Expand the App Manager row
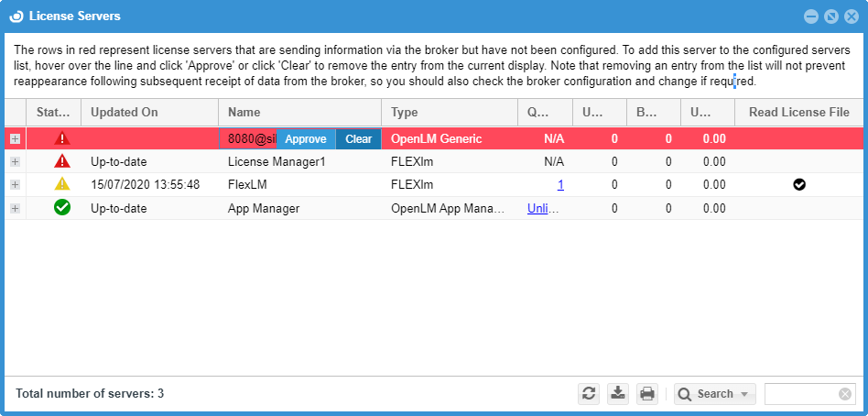The width and height of the screenshot is (868, 416). (x=15, y=208)
